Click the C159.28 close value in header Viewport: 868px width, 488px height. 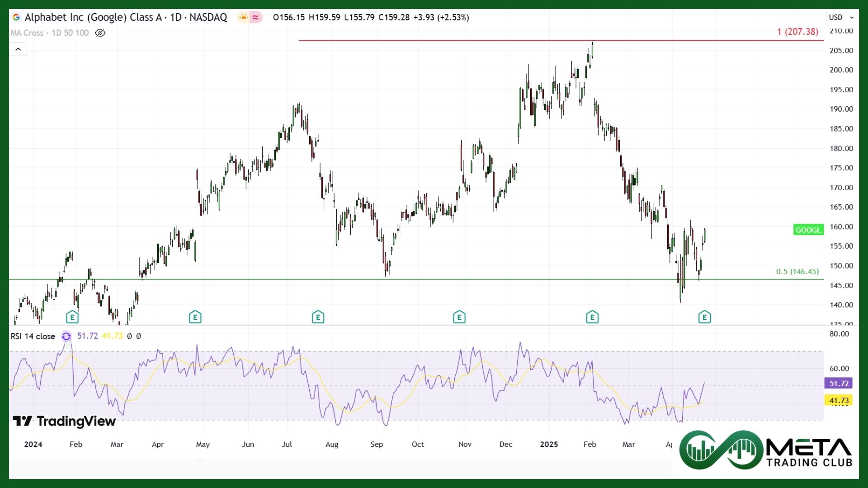click(x=394, y=17)
